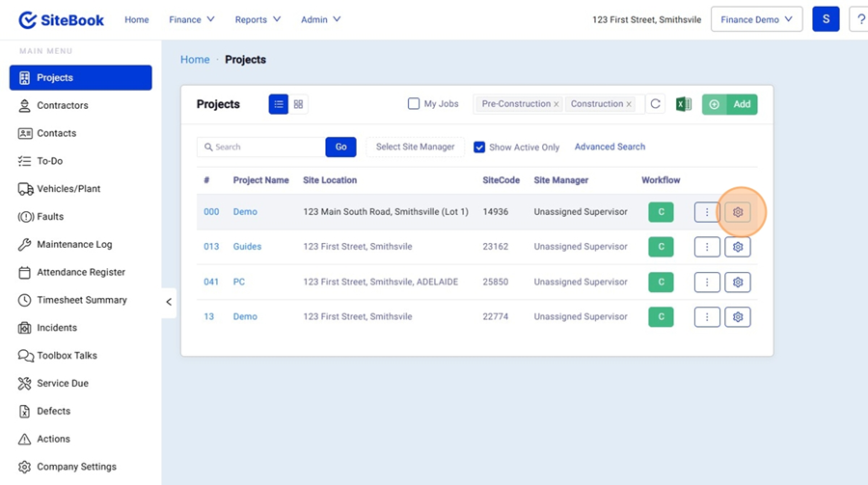Image resolution: width=868 pixels, height=485 pixels.
Task: Open Contractors in the sidebar
Action: [x=63, y=105]
